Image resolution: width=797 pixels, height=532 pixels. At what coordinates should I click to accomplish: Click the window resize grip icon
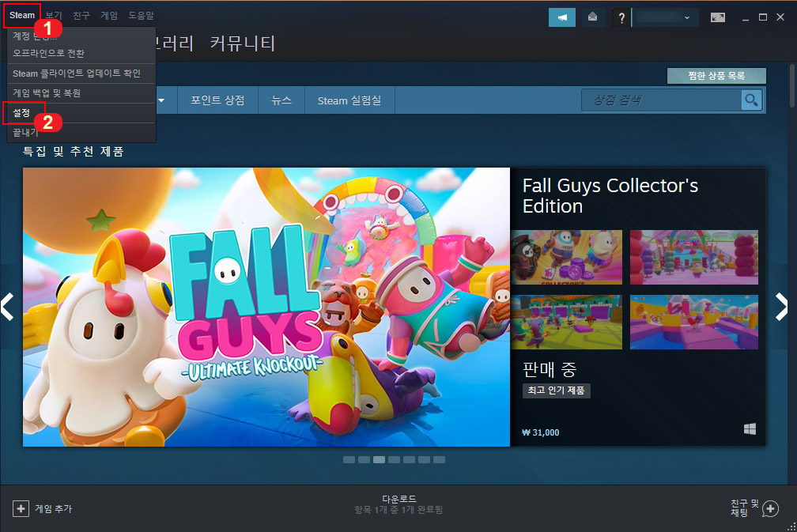792,527
